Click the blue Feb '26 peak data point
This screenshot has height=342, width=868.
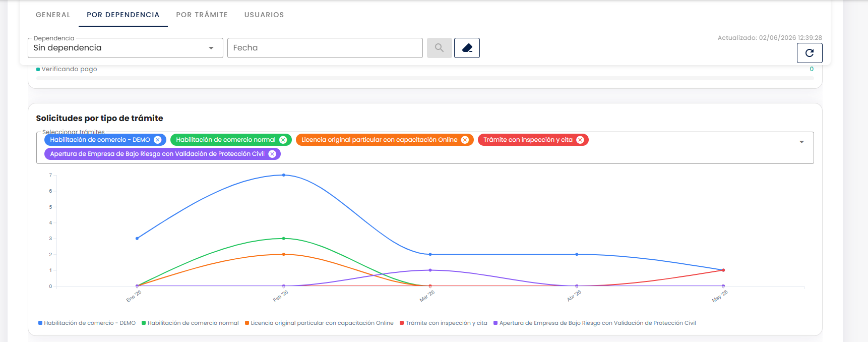coord(284,175)
